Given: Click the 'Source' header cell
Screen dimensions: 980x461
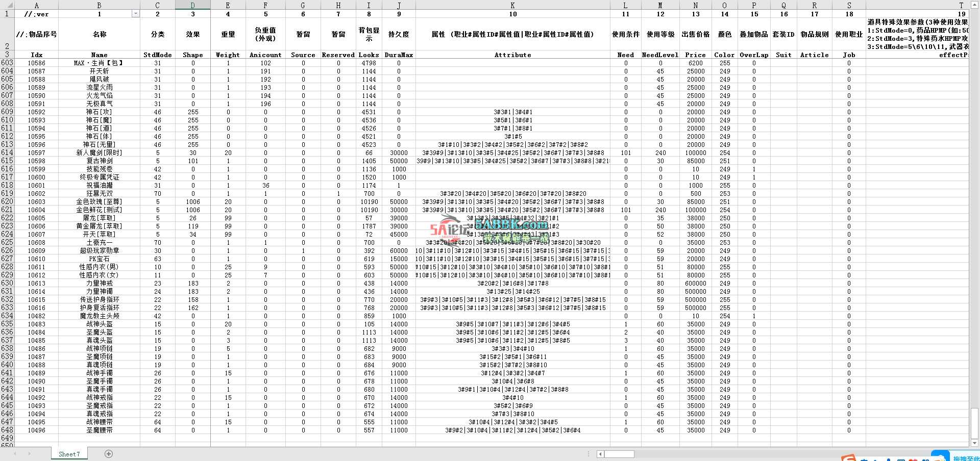Looking at the screenshot, I should (x=303, y=55).
